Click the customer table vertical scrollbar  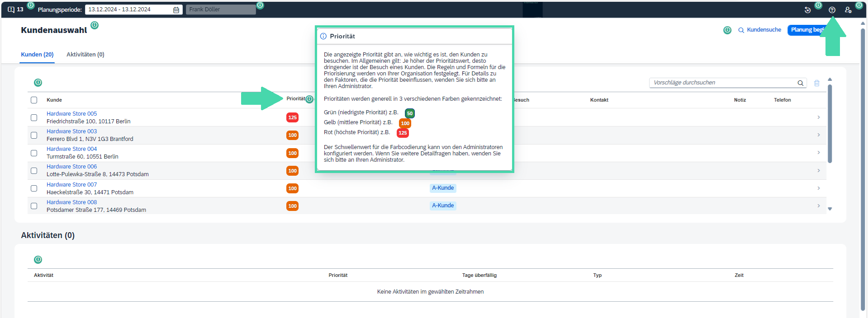(x=830, y=123)
